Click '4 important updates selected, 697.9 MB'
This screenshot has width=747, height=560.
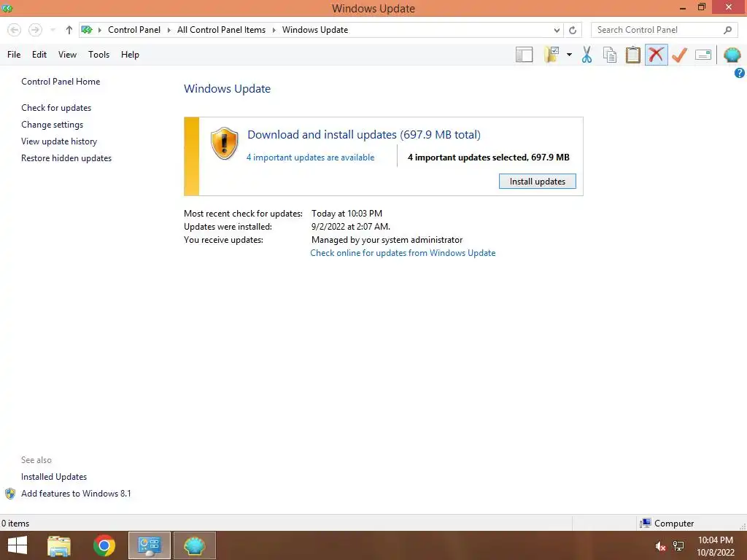tap(489, 157)
